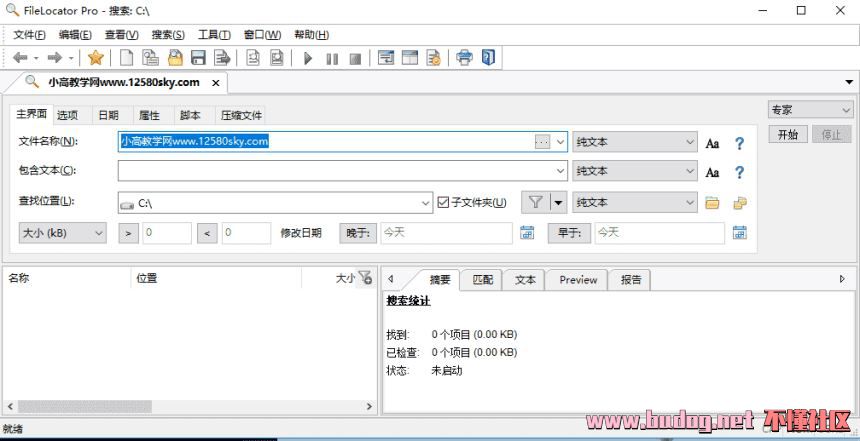This screenshot has height=441, width=860.
Task: Click the Back navigation arrow in toolbar
Action: tap(20, 58)
